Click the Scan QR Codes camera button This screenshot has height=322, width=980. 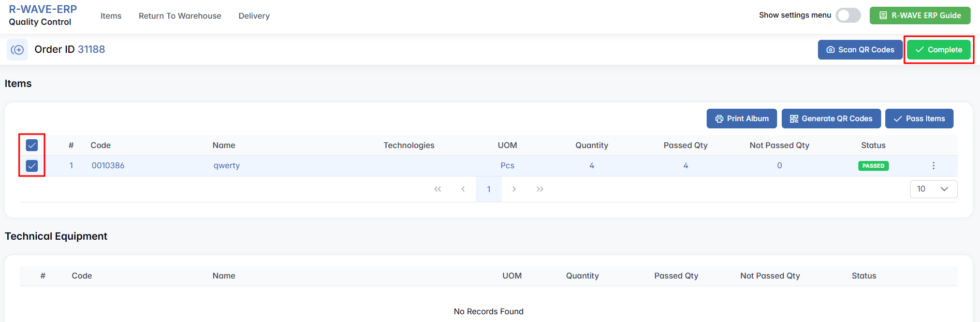pos(860,50)
